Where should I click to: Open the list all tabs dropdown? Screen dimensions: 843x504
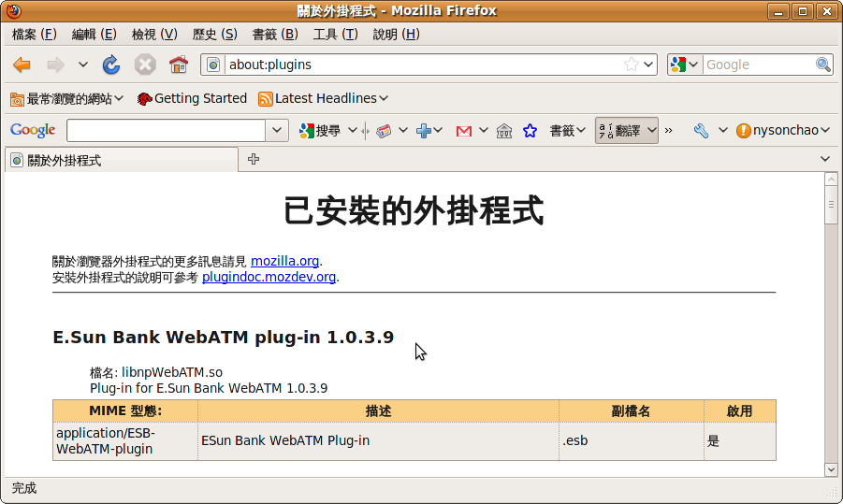click(x=825, y=159)
